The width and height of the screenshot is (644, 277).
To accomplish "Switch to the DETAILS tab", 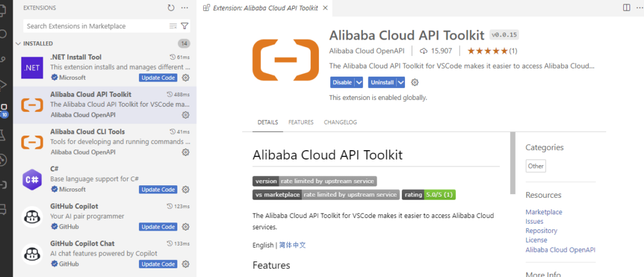I will pos(268,122).
